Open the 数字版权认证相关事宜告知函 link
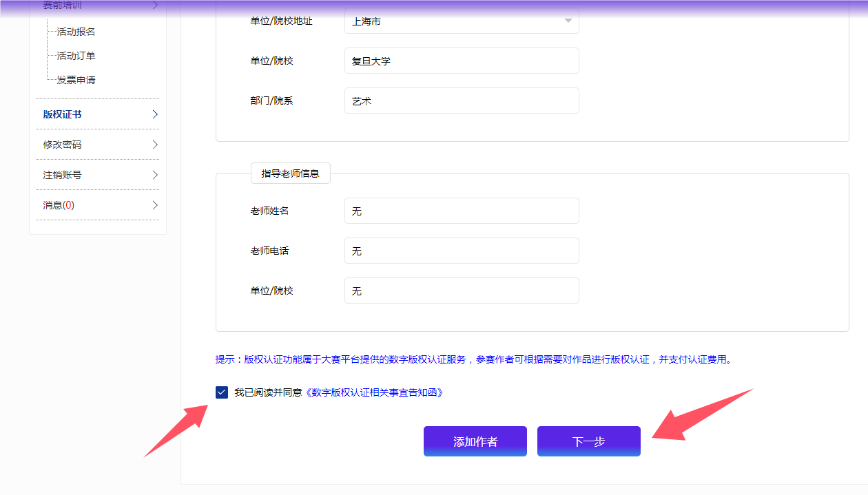868x495 pixels. [373, 392]
